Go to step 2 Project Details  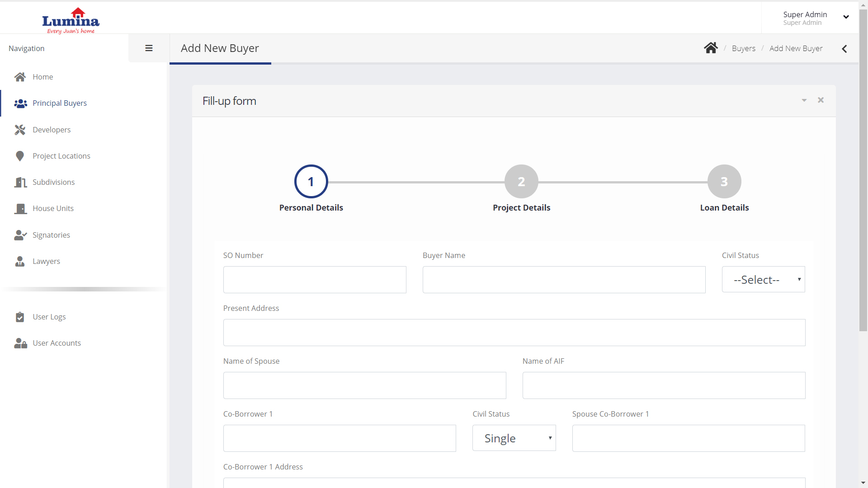[x=521, y=182]
